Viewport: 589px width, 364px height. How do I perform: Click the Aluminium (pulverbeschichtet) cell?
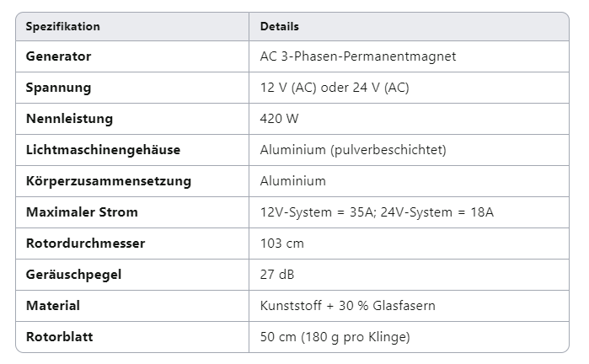tap(353, 150)
